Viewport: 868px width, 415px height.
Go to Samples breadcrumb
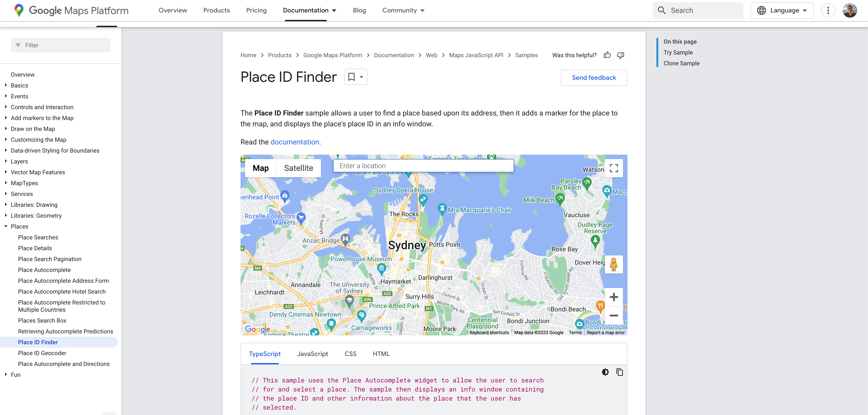coord(526,55)
